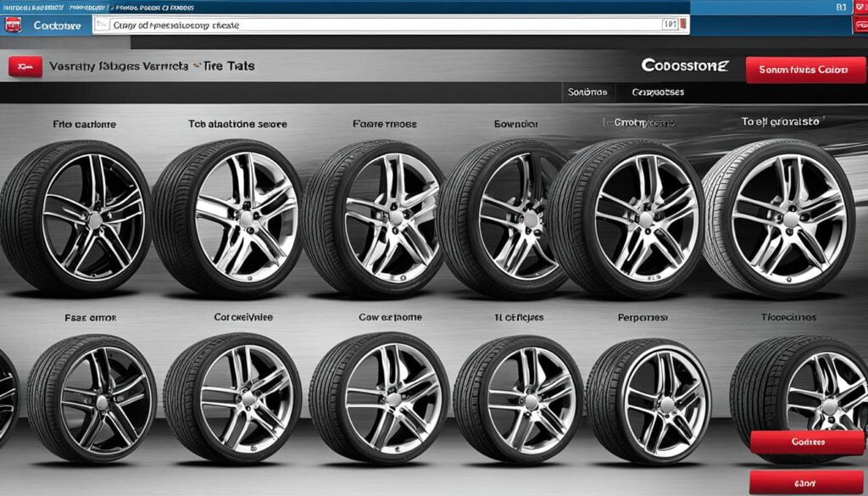
Task: Click the small red badge left of header title
Action: (25, 66)
